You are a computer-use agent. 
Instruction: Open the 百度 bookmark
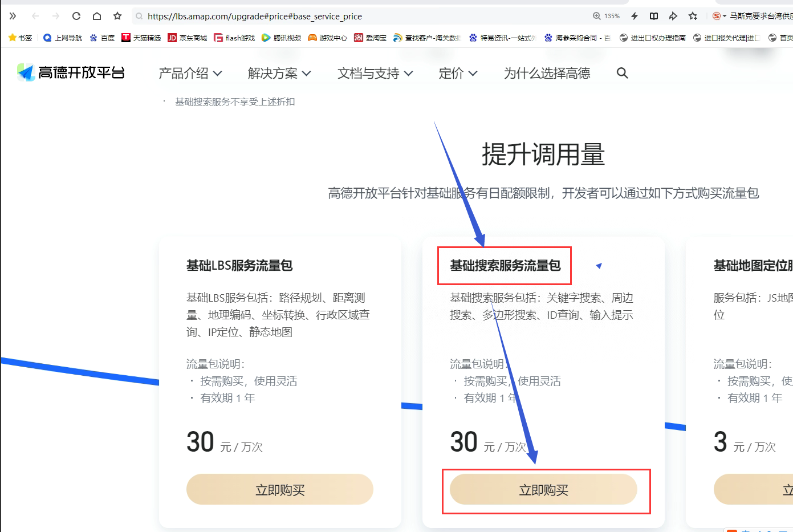102,38
